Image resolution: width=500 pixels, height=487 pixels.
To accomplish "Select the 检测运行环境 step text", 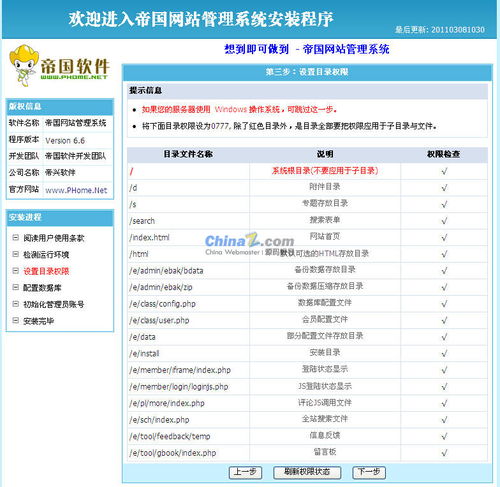I will tap(46, 255).
